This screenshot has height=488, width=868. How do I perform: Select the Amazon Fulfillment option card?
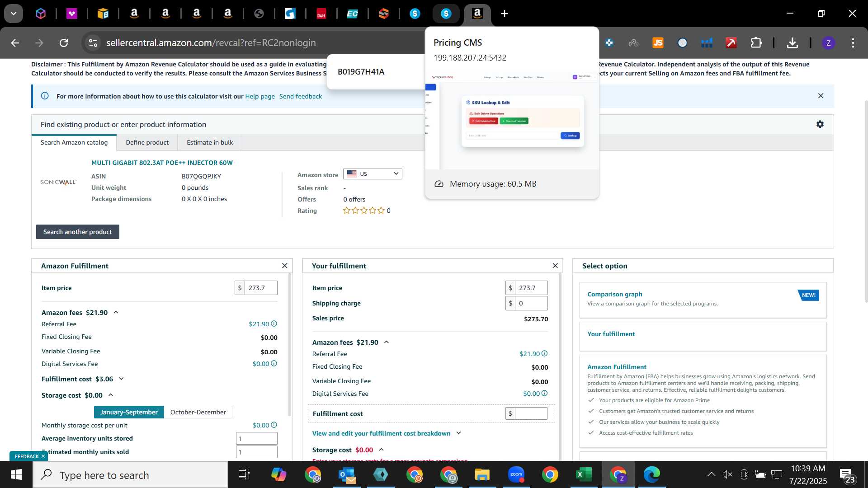pyautogui.click(x=703, y=401)
